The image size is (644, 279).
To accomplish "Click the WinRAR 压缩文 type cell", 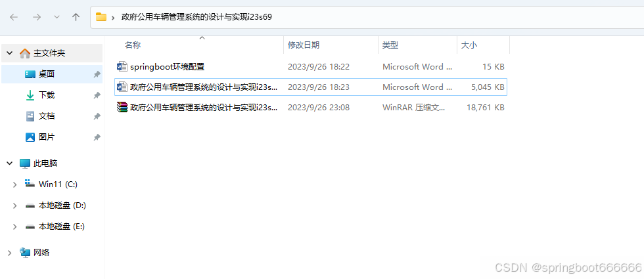I will (x=413, y=108).
